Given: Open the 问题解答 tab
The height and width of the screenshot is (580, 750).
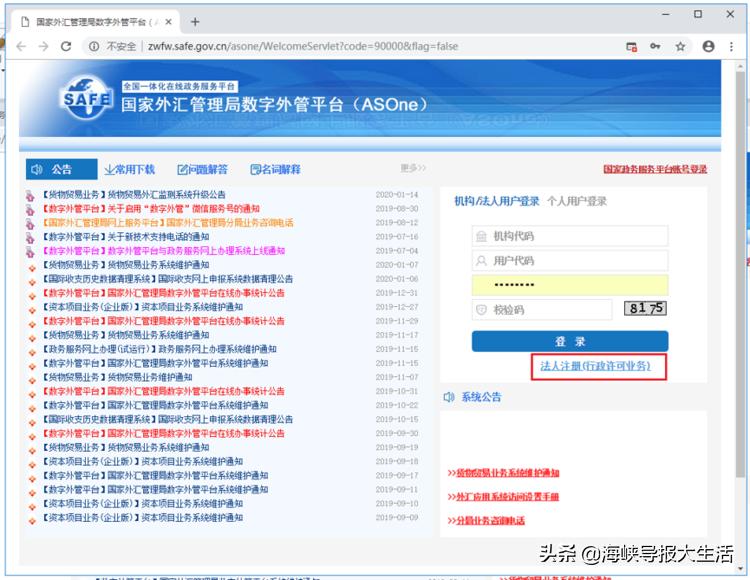Looking at the screenshot, I should tap(202, 169).
